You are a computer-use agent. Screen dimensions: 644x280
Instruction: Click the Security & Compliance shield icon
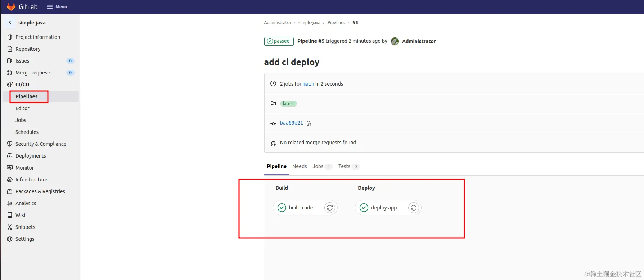(10, 144)
